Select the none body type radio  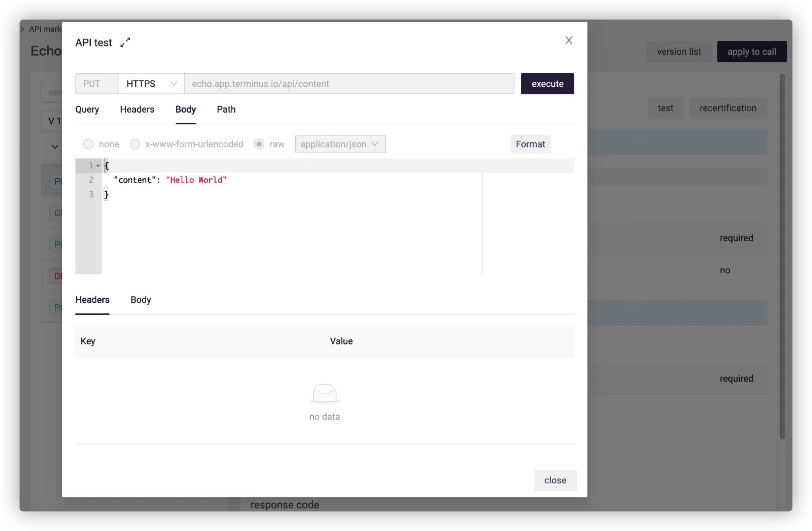point(88,144)
